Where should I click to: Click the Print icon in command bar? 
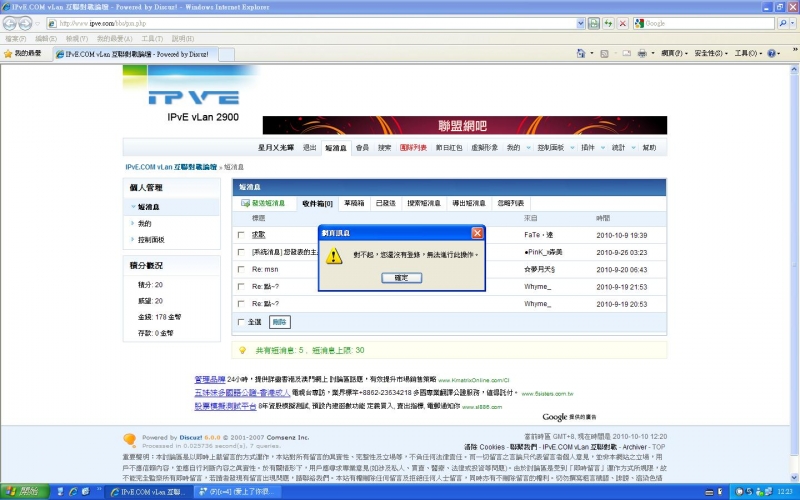[x=642, y=53]
